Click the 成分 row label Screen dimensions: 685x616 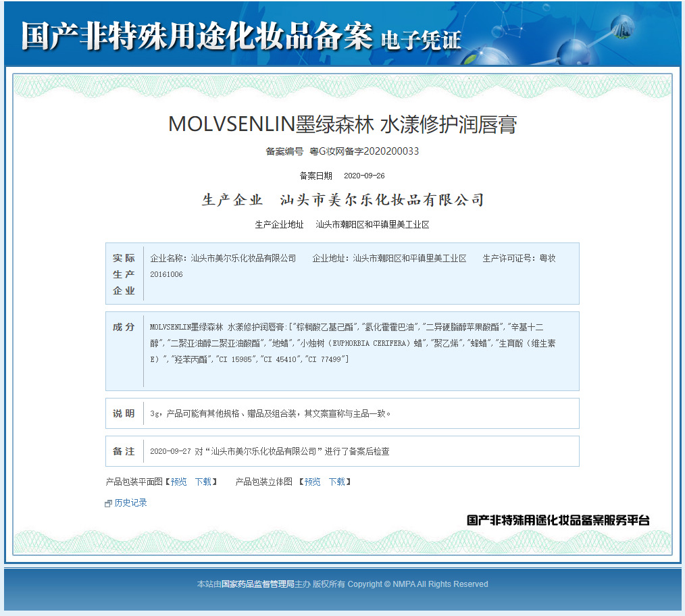[124, 327]
